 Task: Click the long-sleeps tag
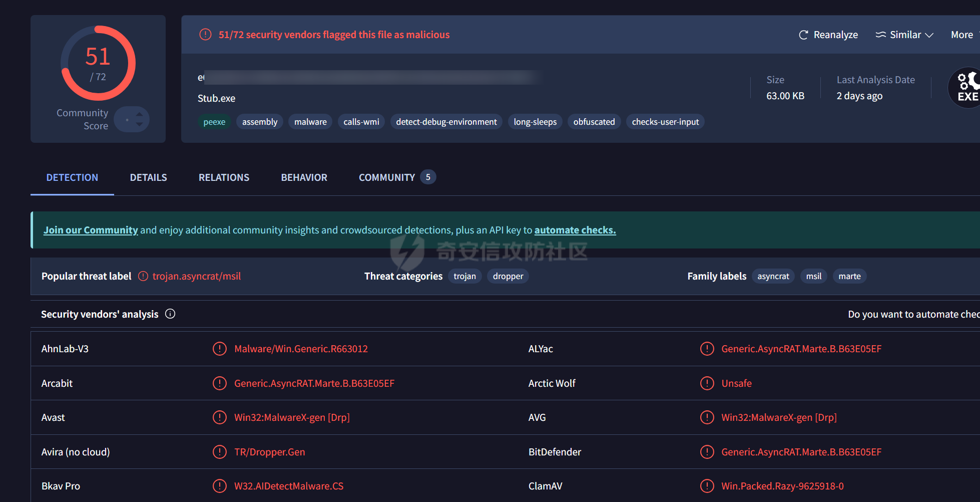coord(535,122)
